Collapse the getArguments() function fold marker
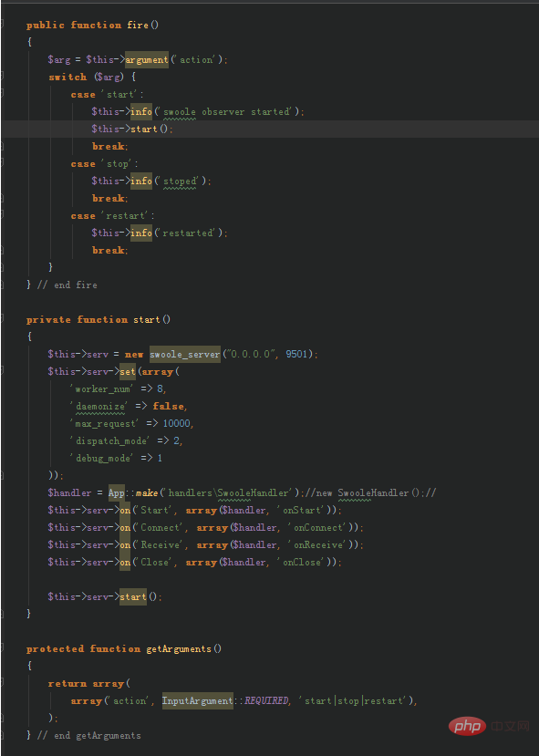 click(x=2, y=648)
